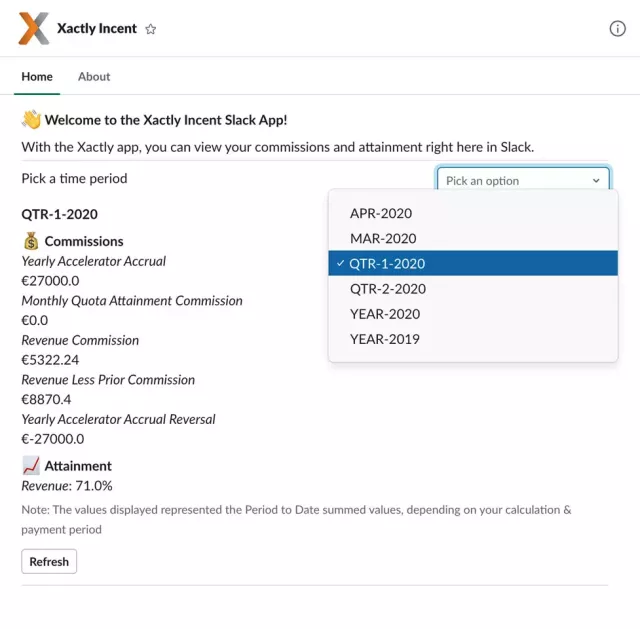Image resolution: width=640 pixels, height=629 pixels.
Task: Select APR-2020 from the list
Action: tap(473, 213)
